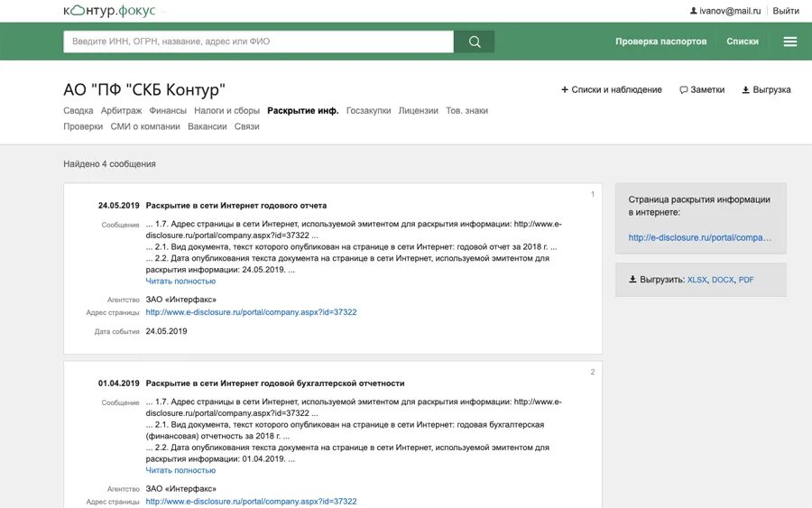Switch to the Тов. знаки tab
This screenshot has height=508, width=812.
[x=466, y=110]
